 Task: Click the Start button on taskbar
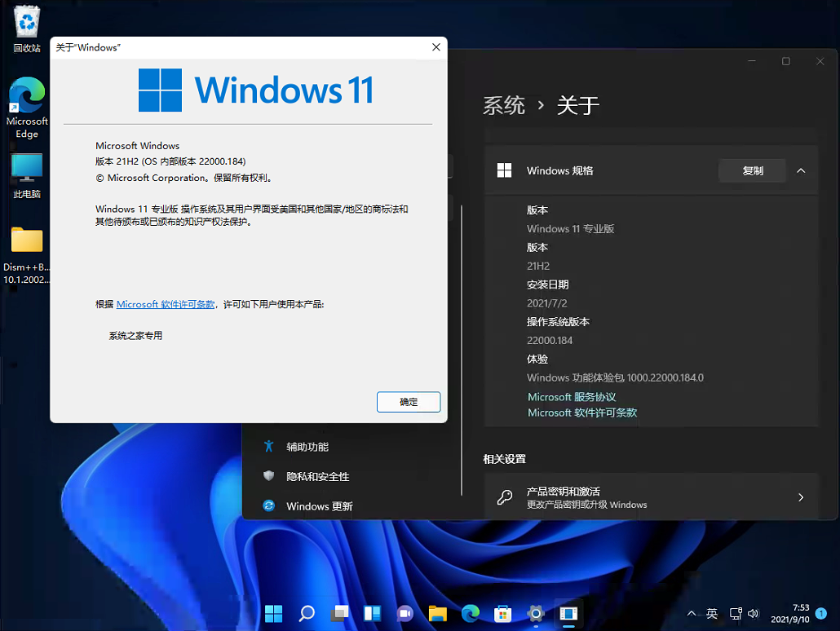(274, 613)
